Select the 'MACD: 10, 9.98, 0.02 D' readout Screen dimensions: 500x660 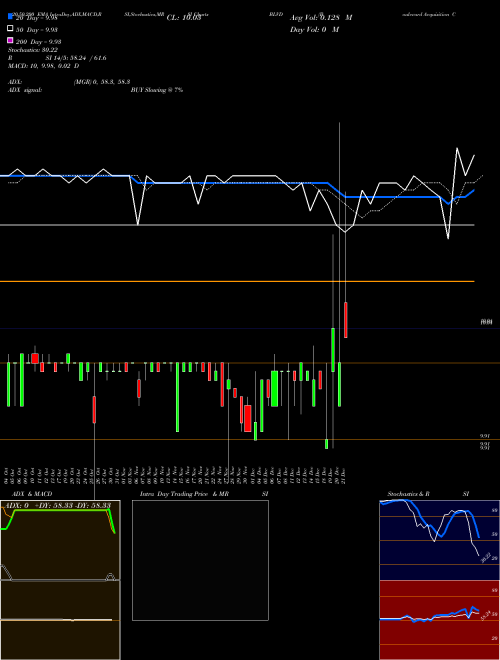(43, 66)
